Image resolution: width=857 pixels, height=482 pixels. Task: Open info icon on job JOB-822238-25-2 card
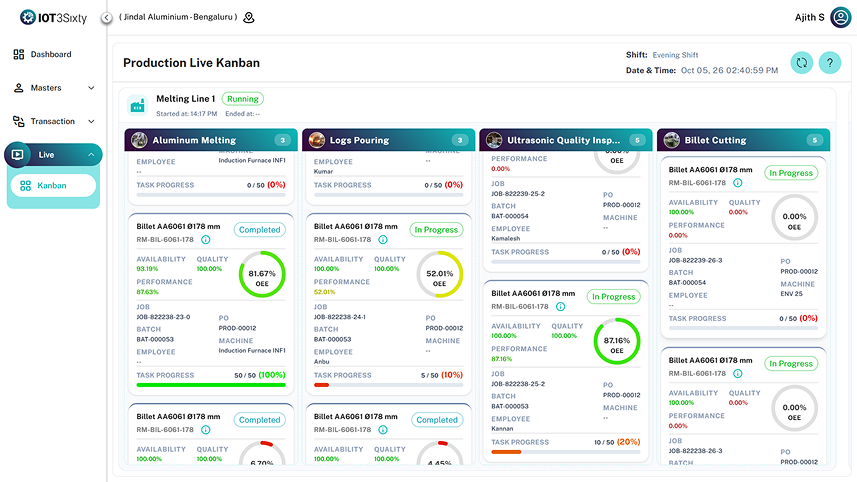click(x=560, y=307)
